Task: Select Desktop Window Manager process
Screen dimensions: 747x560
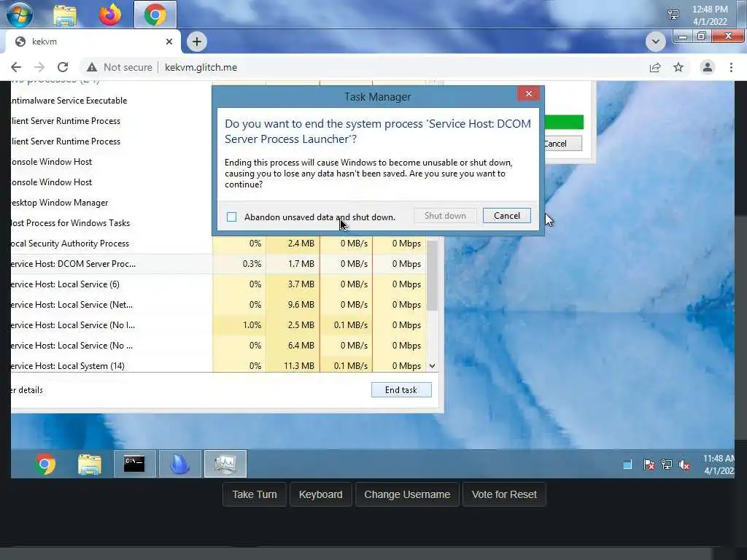Action: pyautogui.click(x=112, y=203)
